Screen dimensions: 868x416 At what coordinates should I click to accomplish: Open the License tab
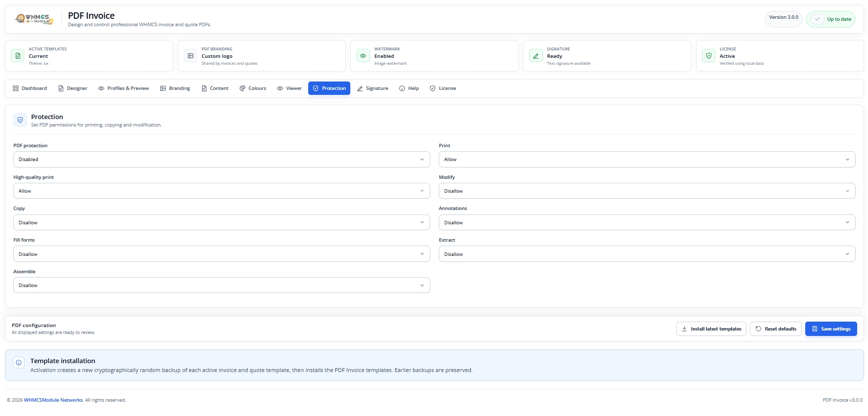443,88
